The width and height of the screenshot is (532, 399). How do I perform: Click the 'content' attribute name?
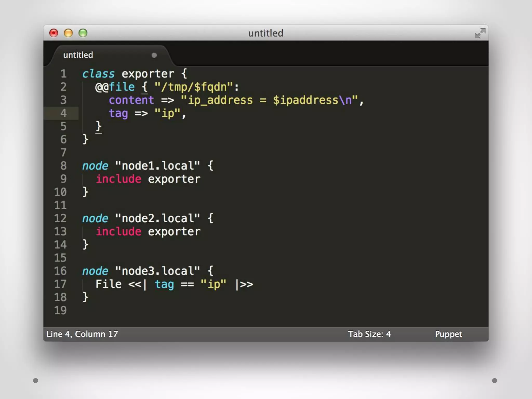[x=131, y=100]
